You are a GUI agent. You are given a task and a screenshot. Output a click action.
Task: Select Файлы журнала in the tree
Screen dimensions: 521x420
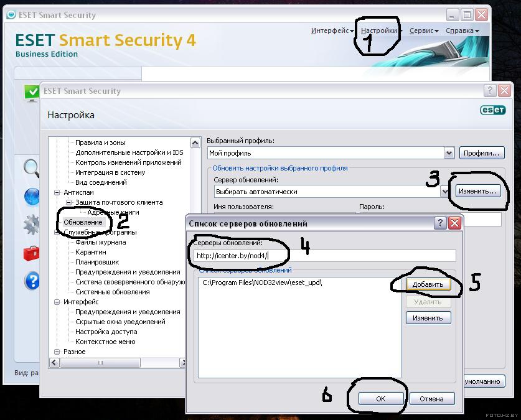101,242
